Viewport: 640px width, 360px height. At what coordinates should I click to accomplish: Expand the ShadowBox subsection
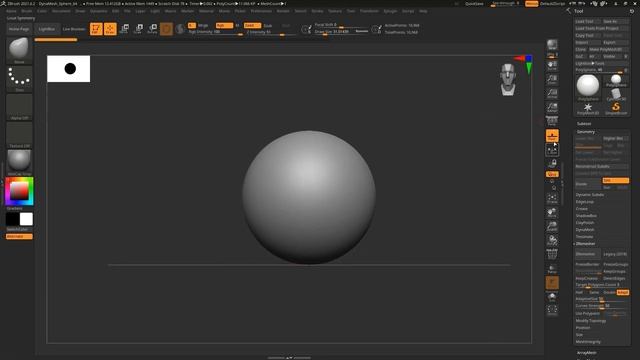tap(586, 216)
